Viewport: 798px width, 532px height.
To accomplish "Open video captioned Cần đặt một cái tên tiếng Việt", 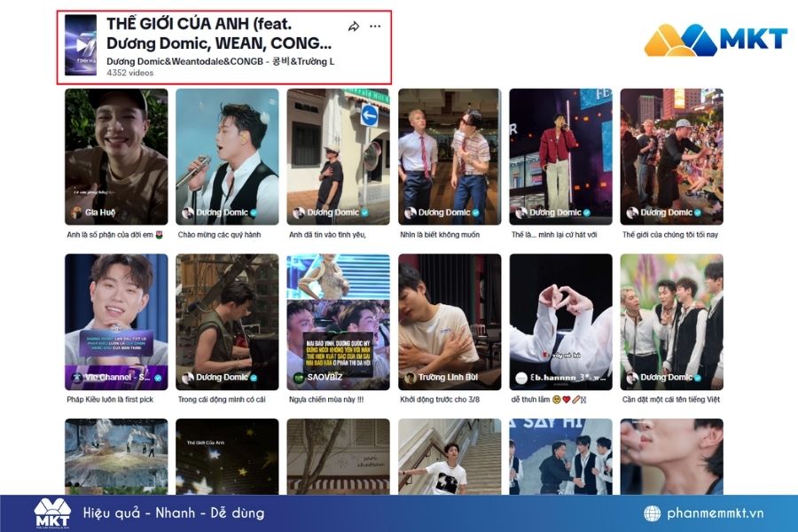I will click(671, 322).
